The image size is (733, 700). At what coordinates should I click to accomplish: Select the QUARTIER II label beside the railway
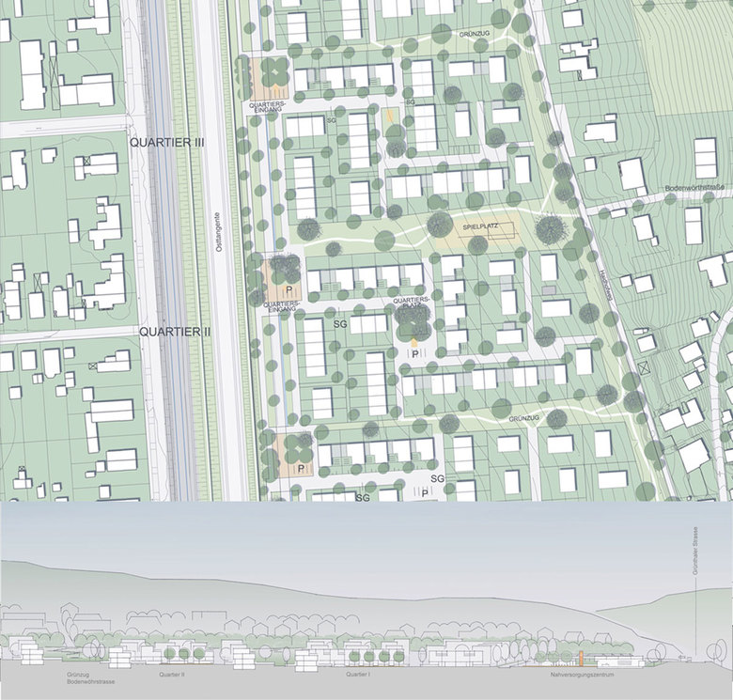point(173,332)
